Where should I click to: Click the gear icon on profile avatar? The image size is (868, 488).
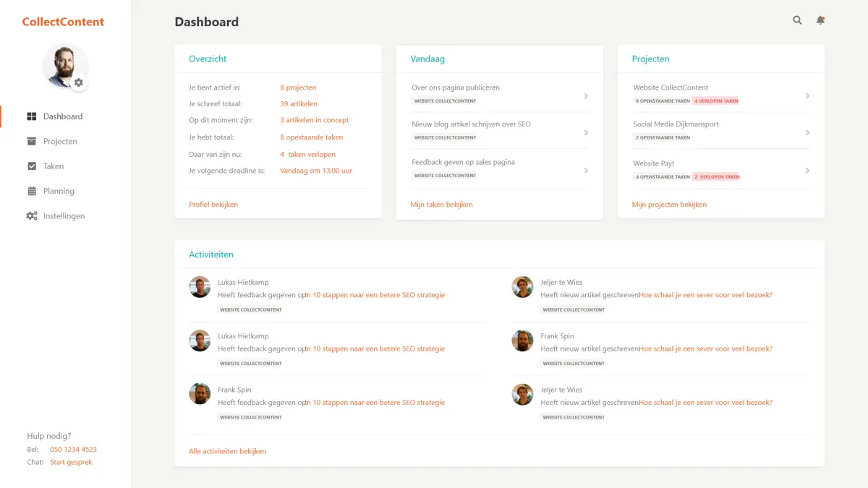[x=79, y=82]
